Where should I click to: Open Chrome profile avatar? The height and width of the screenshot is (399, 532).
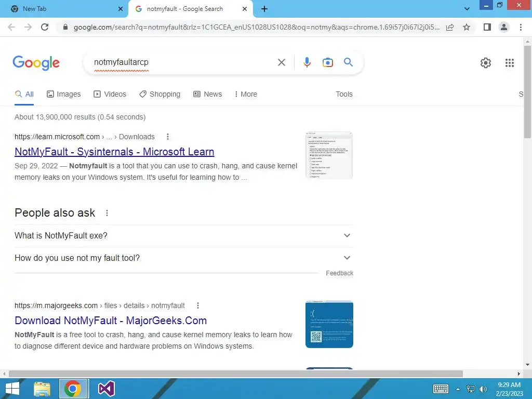504,27
